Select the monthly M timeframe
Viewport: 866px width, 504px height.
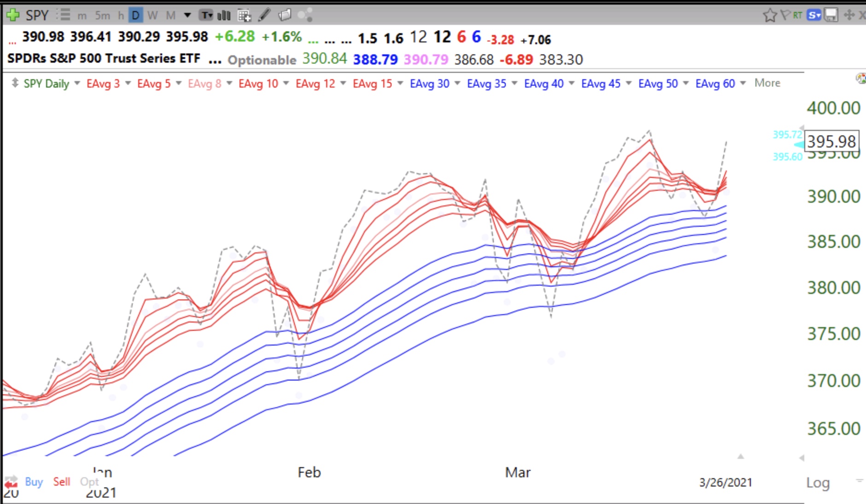pos(170,16)
